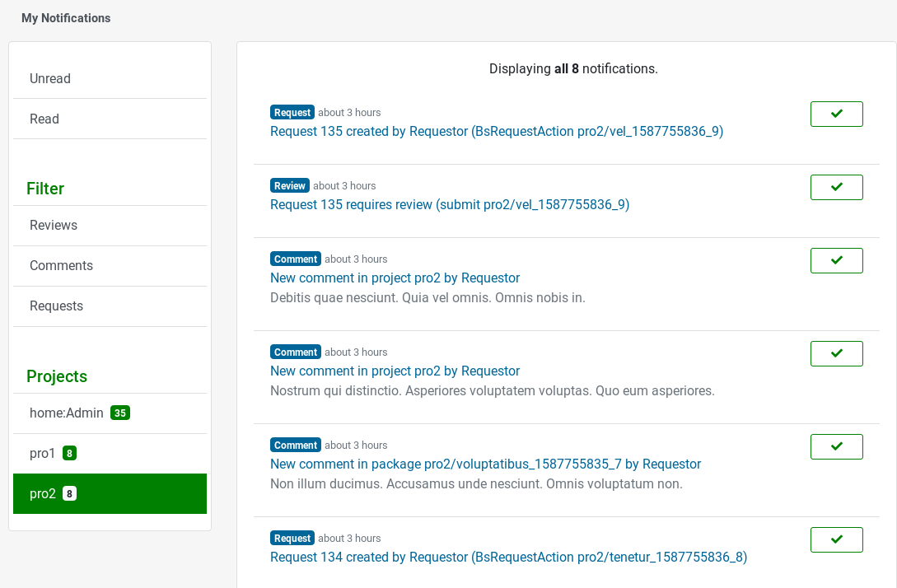Switch to Unread notifications
Screen dimensions: 897x588
[50, 78]
